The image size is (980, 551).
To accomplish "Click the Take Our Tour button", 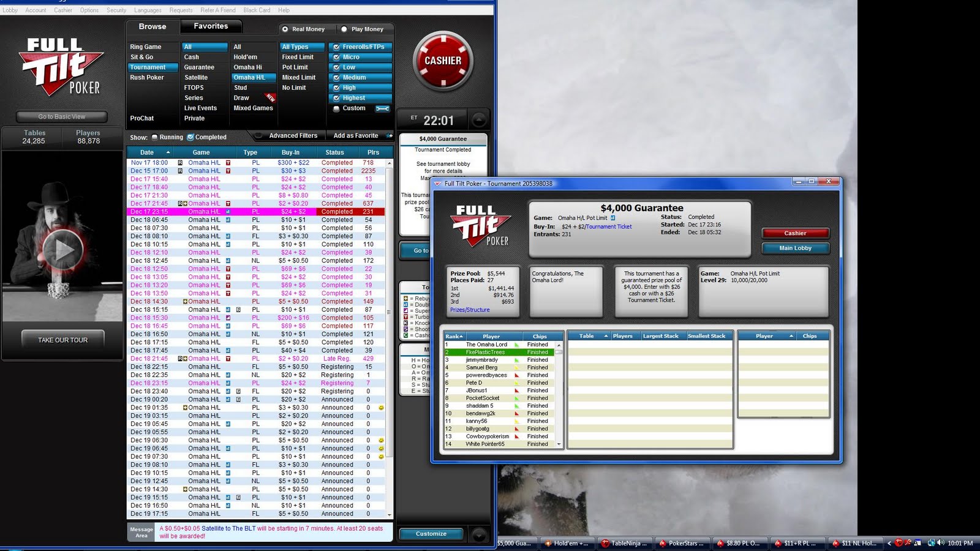I will [62, 340].
